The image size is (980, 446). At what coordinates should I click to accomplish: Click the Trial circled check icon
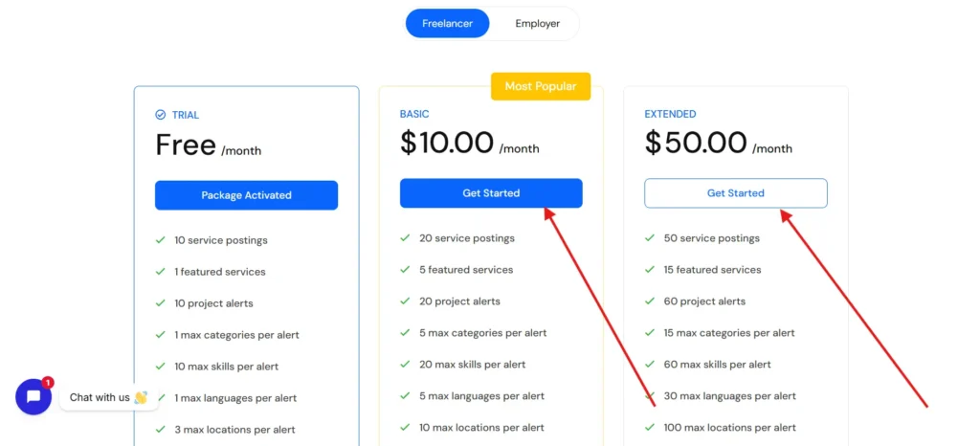tap(161, 115)
